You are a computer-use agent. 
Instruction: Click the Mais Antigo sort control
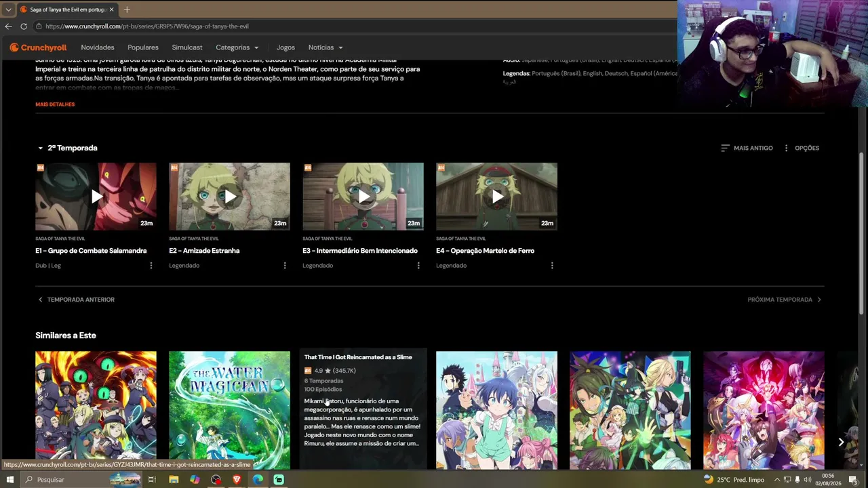tap(747, 148)
